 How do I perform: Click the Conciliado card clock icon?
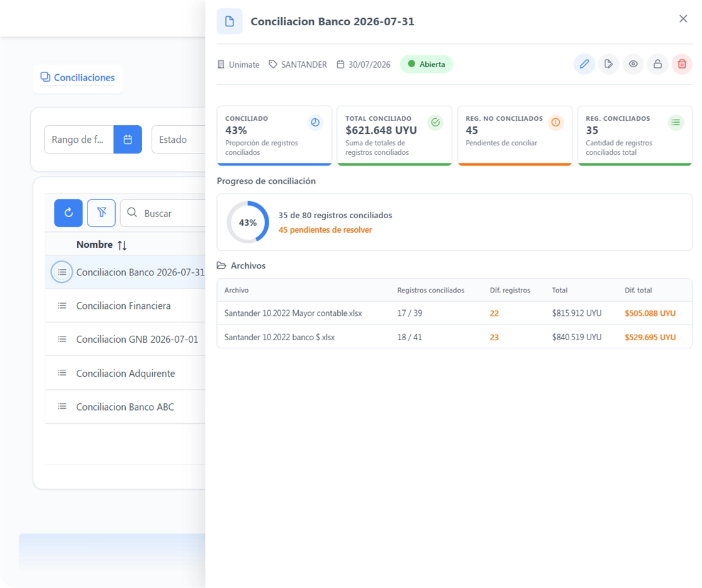(x=315, y=122)
